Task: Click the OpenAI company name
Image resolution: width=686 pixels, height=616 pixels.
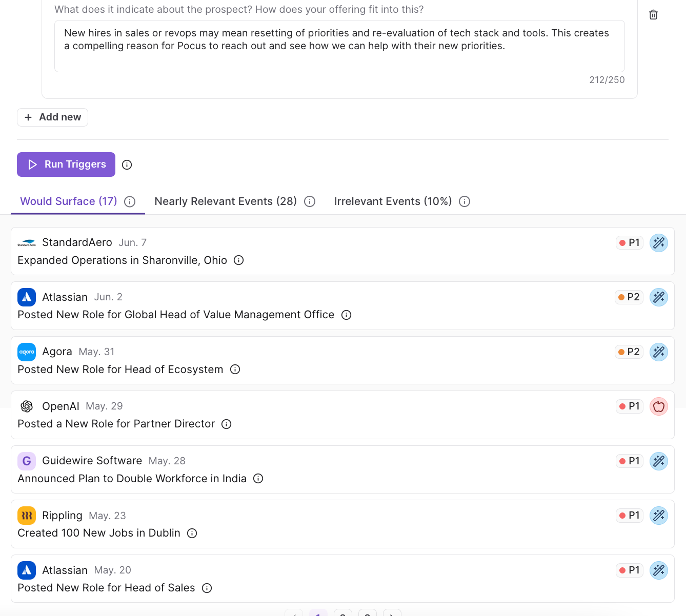Action: coord(60,406)
